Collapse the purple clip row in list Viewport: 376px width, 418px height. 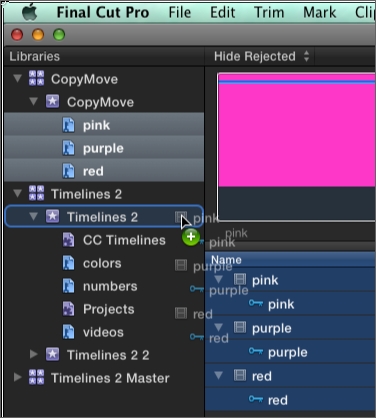pos(219,327)
